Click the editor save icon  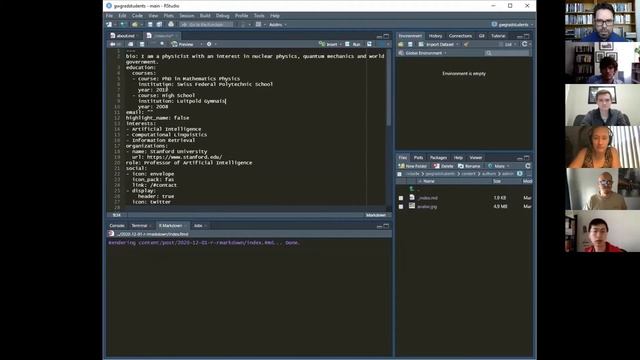pyautogui.click(x=142, y=44)
